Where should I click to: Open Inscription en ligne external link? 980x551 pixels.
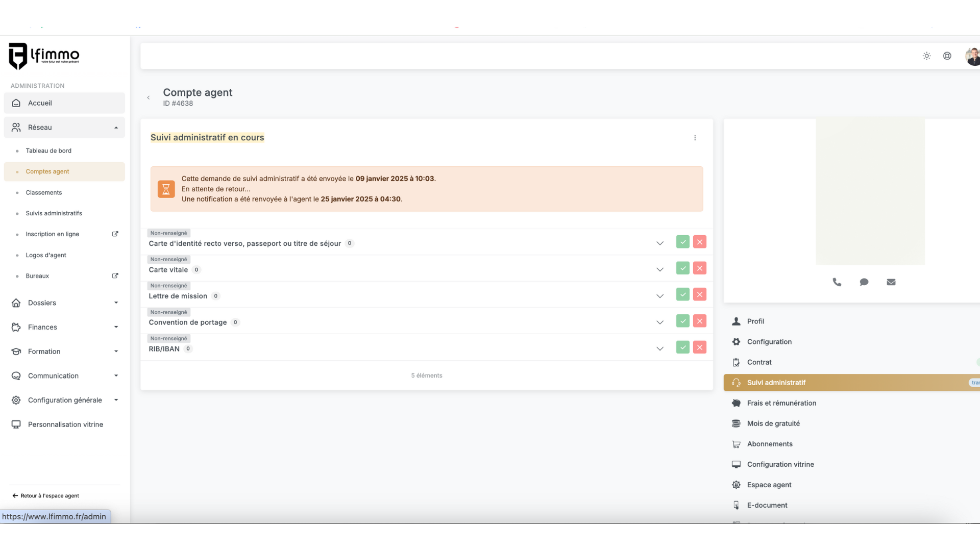point(53,234)
